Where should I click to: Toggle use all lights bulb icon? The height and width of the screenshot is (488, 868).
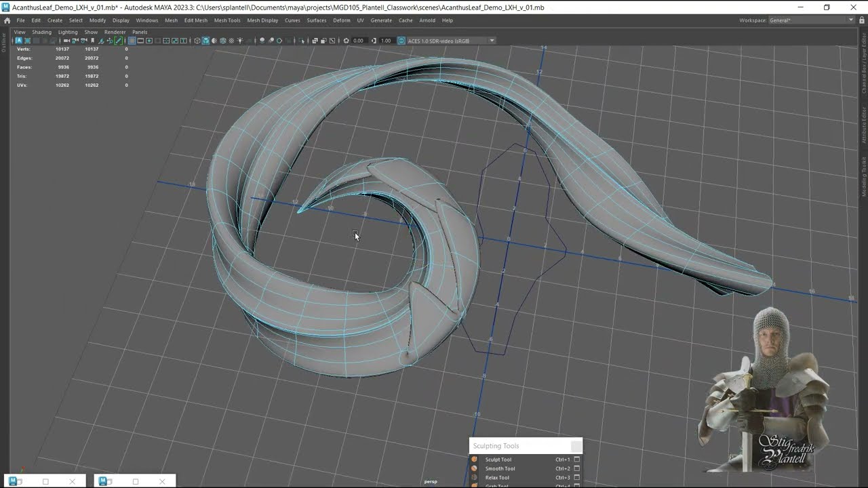click(241, 41)
